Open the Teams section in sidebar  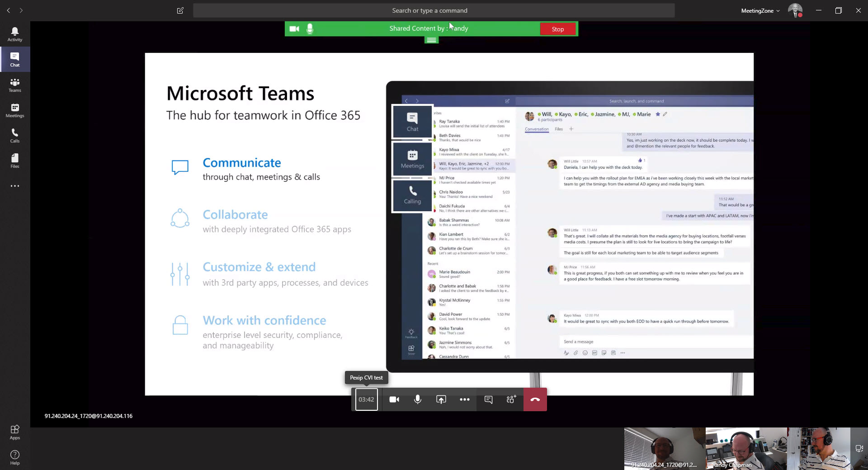15,85
